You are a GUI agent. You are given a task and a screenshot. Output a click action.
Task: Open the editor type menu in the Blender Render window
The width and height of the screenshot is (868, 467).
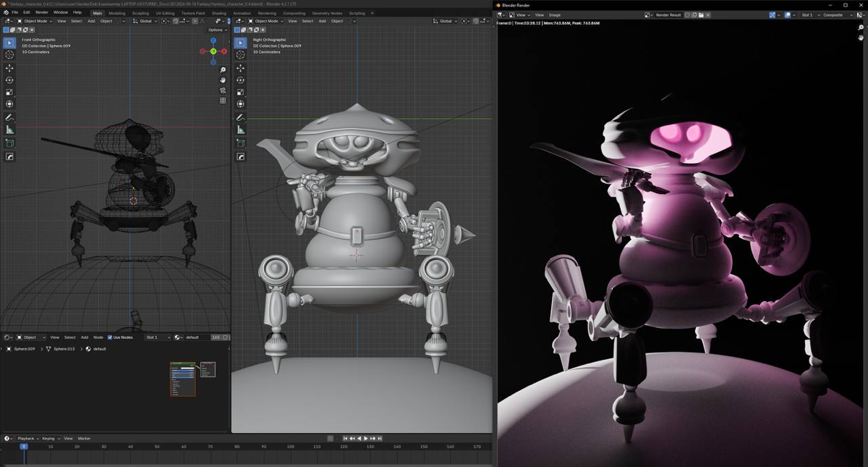[502, 14]
